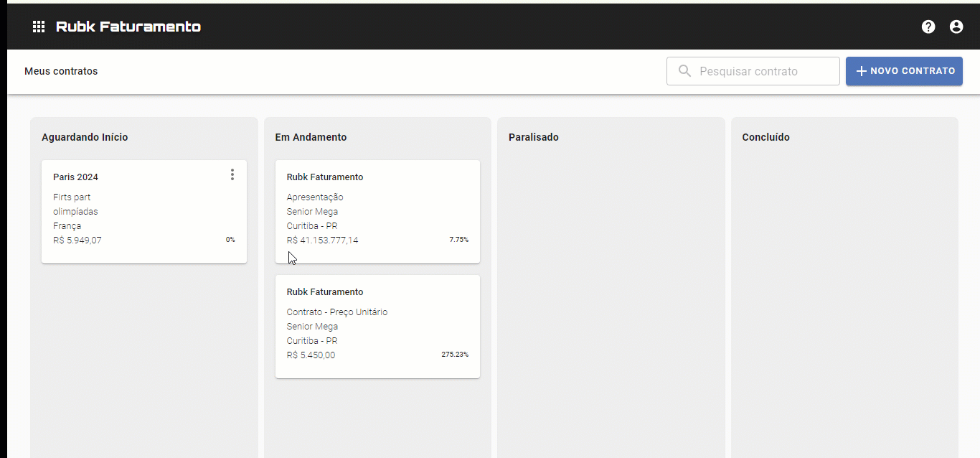Click the plus icon in Novo Contrato
The height and width of the screenshot is (458, 980).
pyautogui.click(x=862, y=71)
